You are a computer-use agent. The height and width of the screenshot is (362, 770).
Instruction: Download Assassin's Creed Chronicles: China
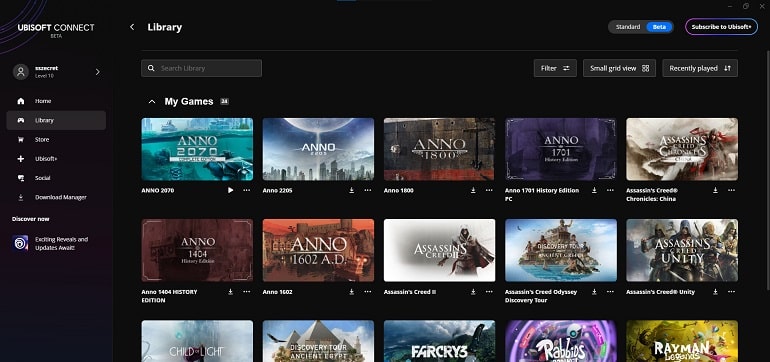click(715, 190)
